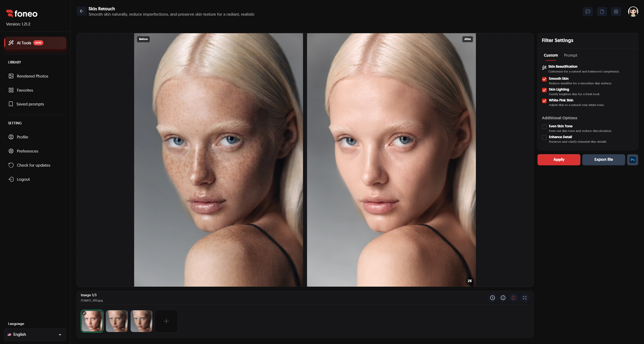
Task: Open the English language dropdown
Action: 35,334
